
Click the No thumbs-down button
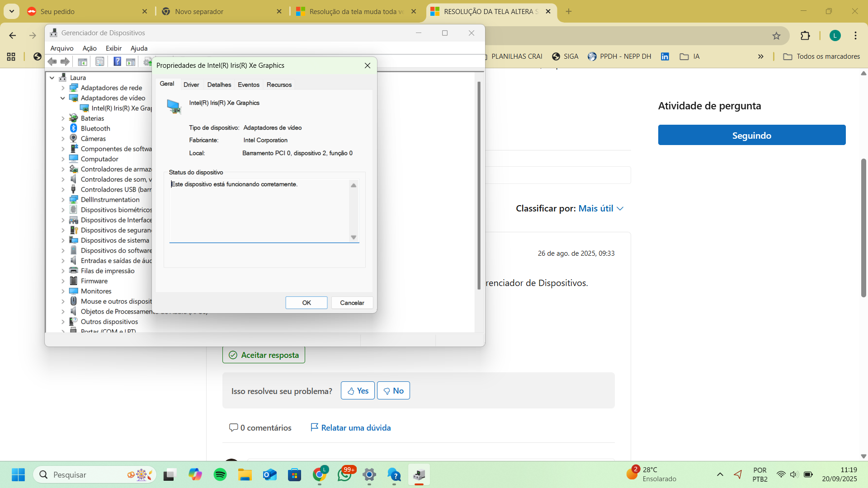click(x=393, y=391)
